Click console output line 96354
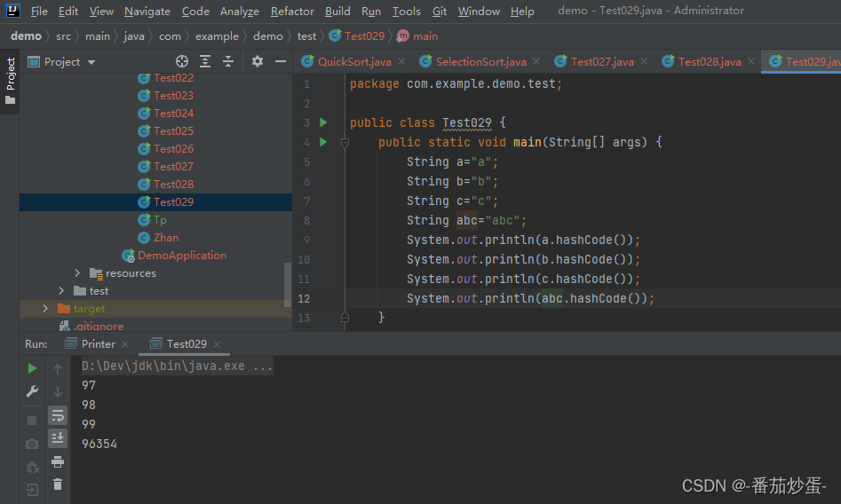Viewport: 841px width, 504px height. pos(99,444)
